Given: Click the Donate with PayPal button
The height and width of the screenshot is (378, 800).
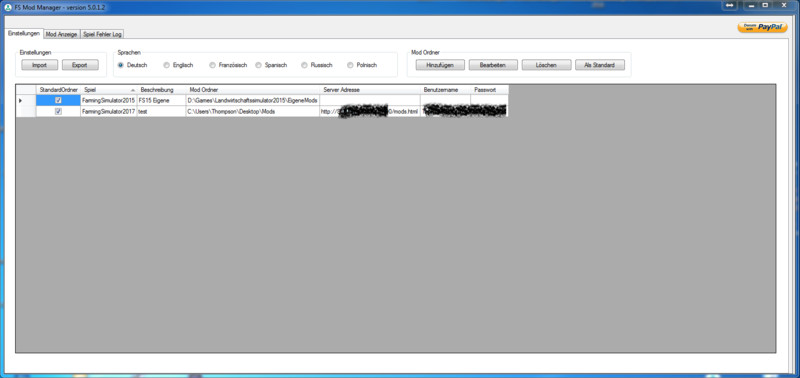Looking at the screenshot, I should (762, 28).
